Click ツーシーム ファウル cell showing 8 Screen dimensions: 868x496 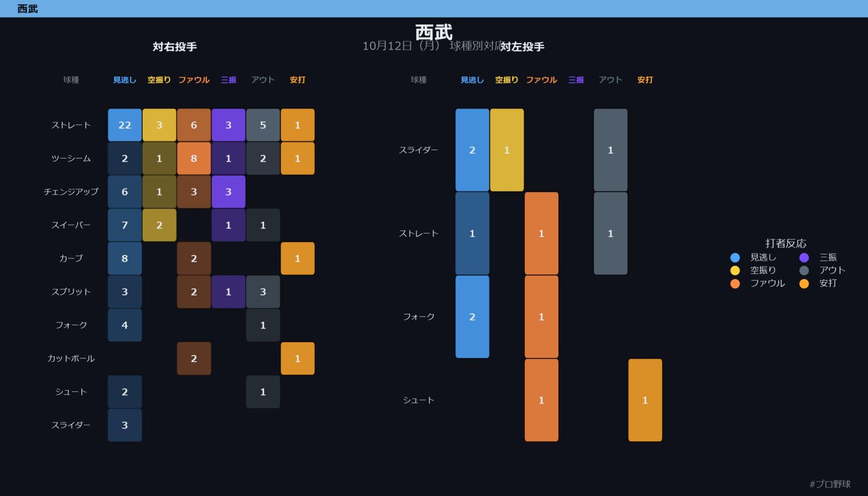click(x=194, y=158)
